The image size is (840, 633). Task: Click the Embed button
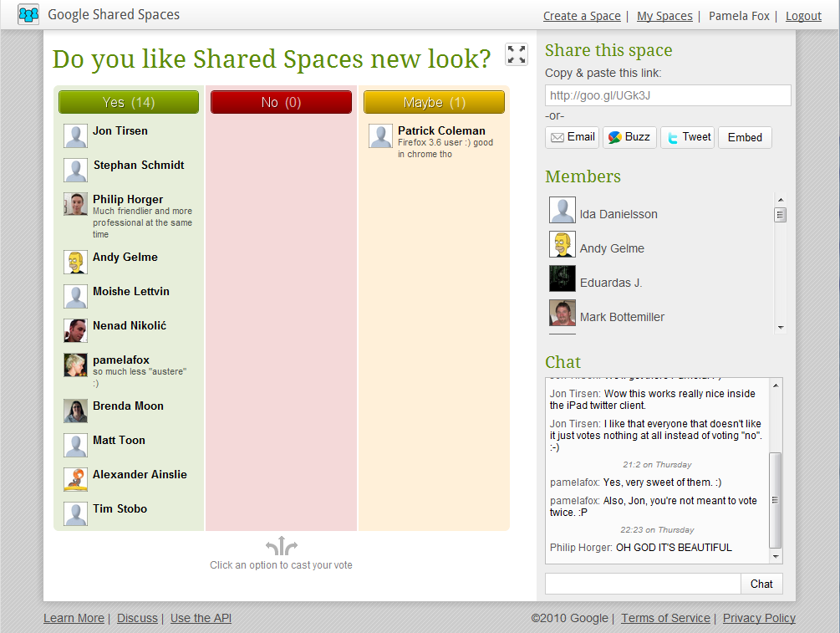(744, 137)
